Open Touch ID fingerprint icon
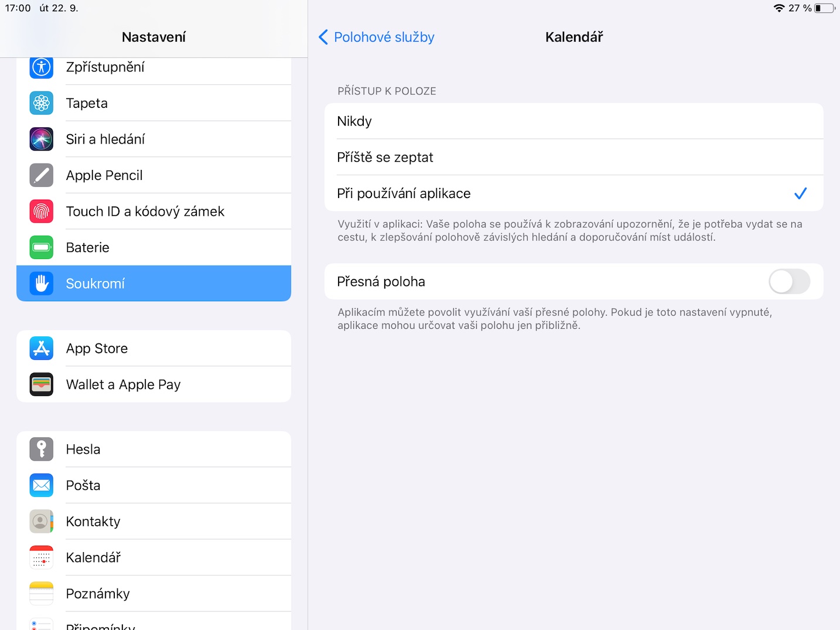The image size is (840, 630). coord(42,212)
